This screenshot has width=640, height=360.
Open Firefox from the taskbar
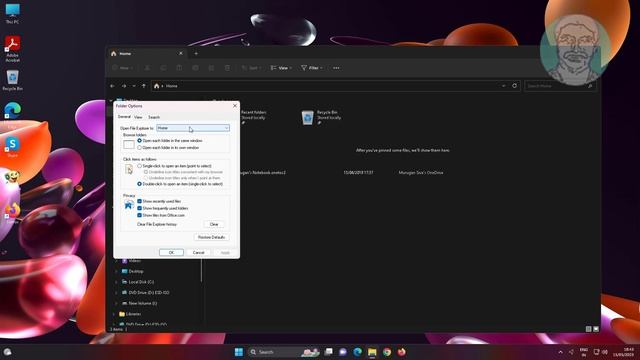(x=402, y=352)
